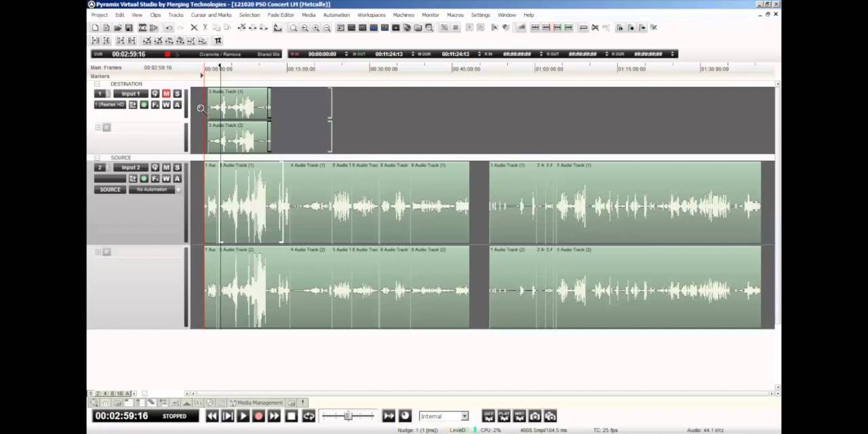Delete selection using the X toolbar icon
The image size is (868, 434).
click(x=194, y=28)
